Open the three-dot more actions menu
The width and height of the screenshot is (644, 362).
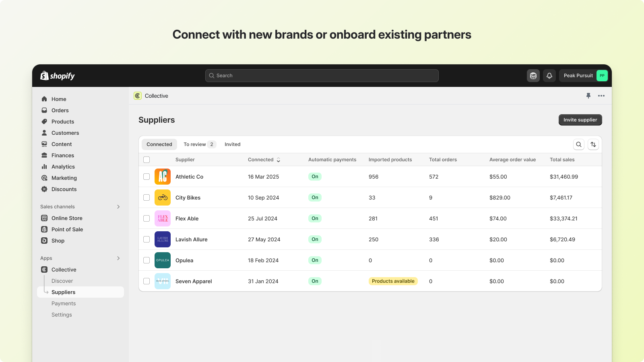(601, 96)
